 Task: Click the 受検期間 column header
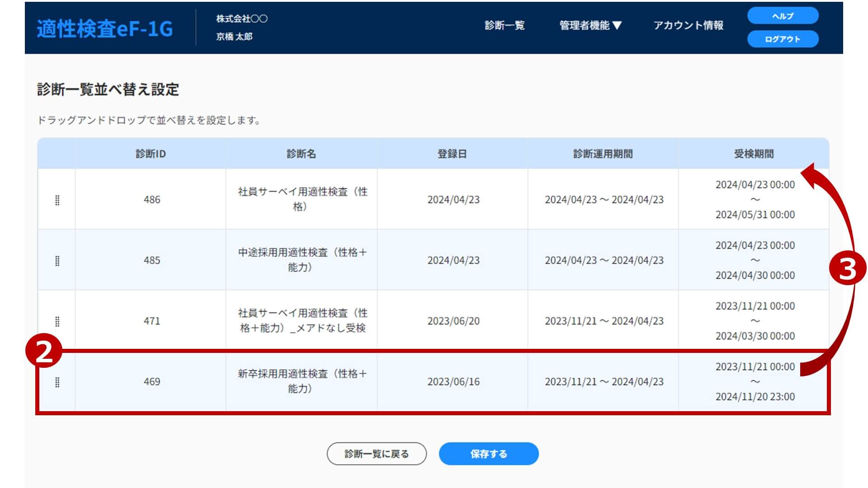[754, 154]
